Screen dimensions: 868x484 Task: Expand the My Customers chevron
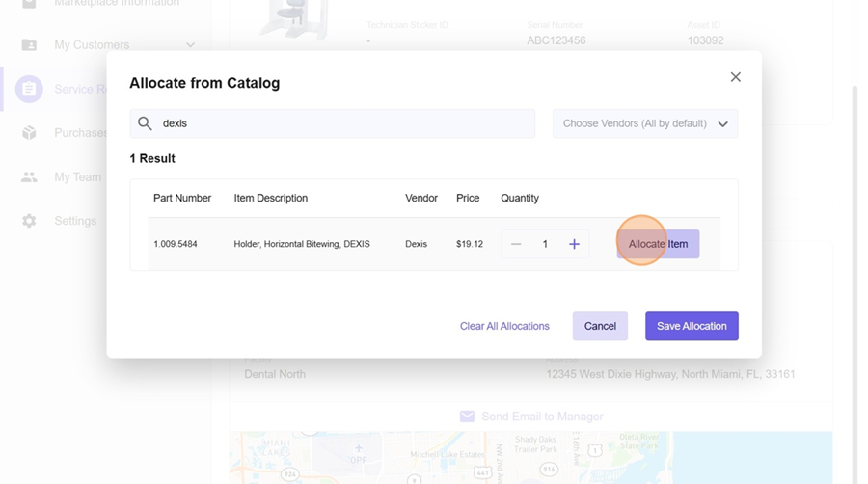(x=190, y=45)
